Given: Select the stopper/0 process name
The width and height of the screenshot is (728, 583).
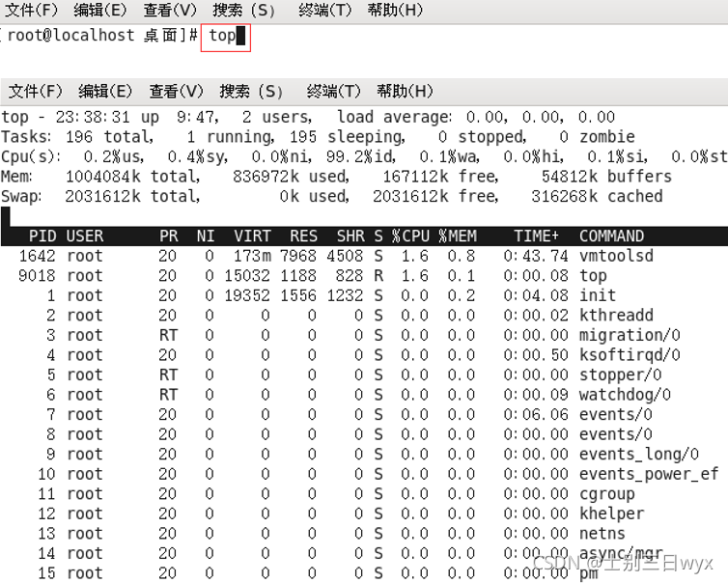Looking at the screenshot, I should [x=621, y=375].
